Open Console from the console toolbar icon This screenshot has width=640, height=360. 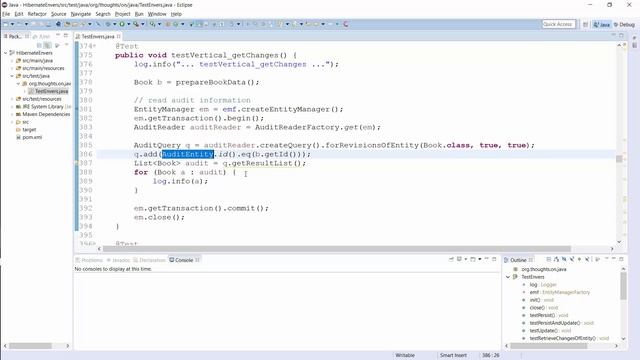(x=473, y=260)
